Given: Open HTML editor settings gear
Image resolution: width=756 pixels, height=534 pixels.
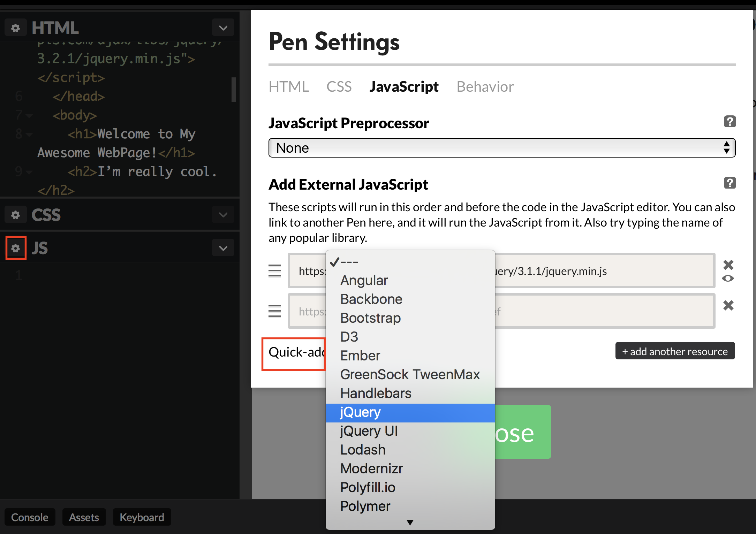Looking at the screenshot, I should click(16, 28).
